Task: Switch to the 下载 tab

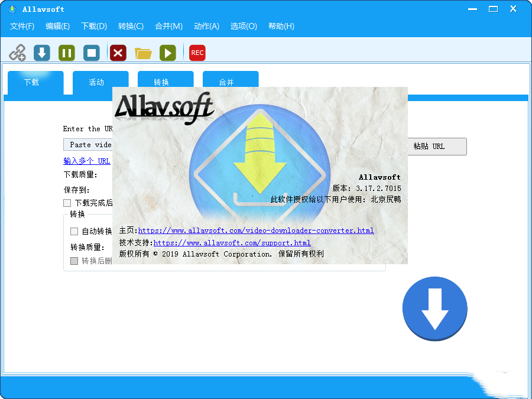Action: 35,82
